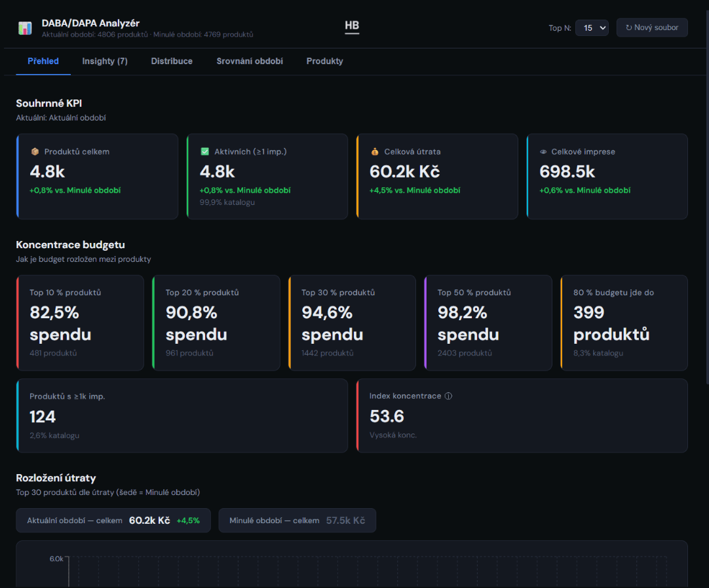709x588 pixels.
Task: Select the Aktuální období celkem chip
Action: tap(113, 521)
